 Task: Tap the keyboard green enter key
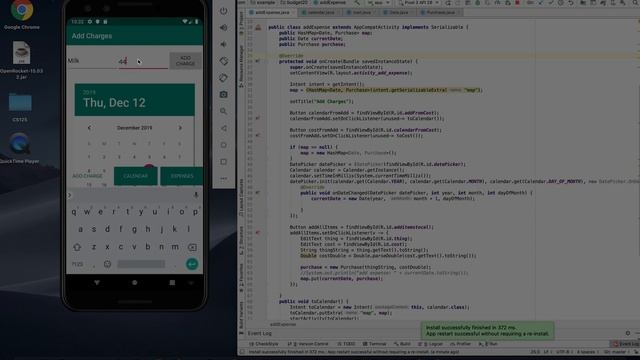point(192,264)
